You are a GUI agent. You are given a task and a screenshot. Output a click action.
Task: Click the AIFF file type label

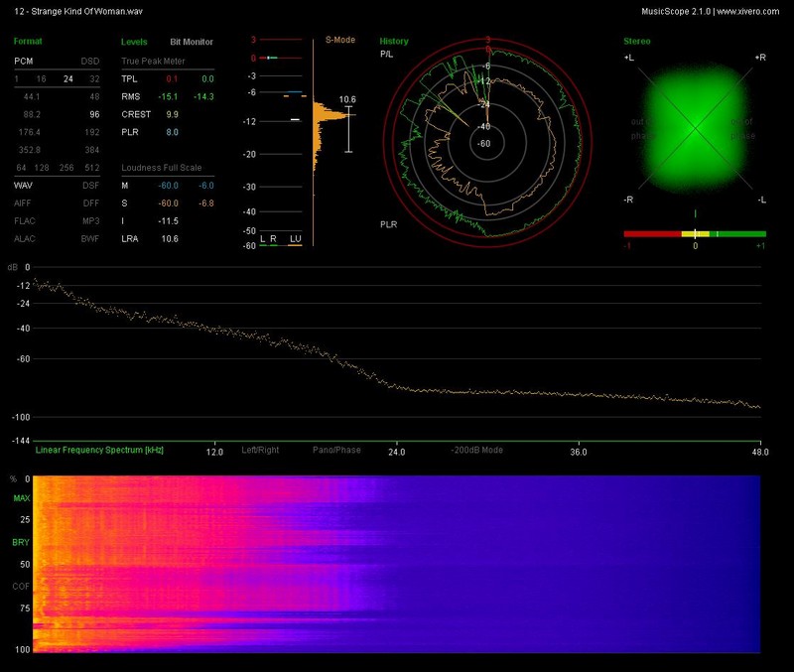[x=22, y=203]
